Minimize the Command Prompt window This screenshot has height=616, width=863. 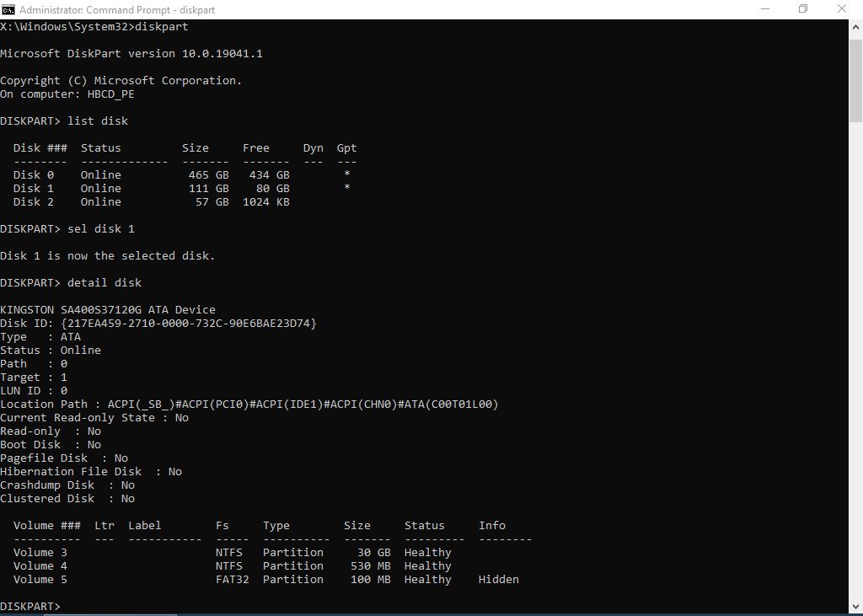click(764, 9)
